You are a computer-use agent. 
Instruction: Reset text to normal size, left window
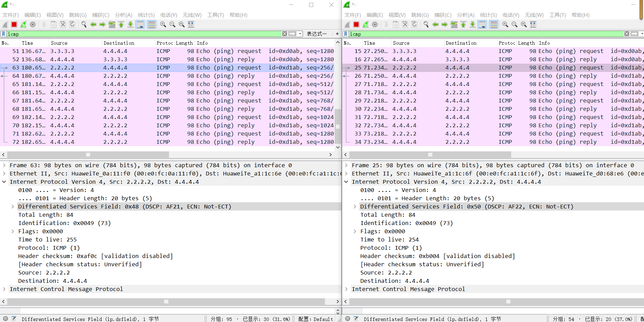(x=182, y=24)
